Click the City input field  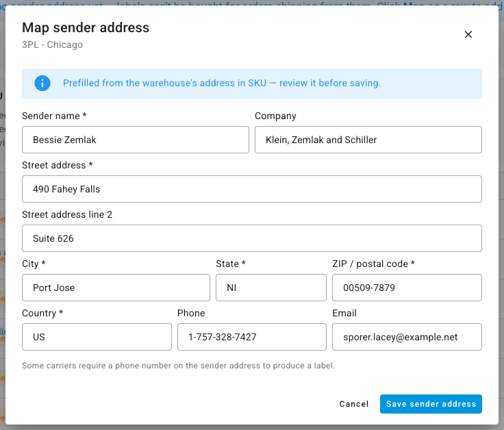pyautogui.click(x=116, y=288)
